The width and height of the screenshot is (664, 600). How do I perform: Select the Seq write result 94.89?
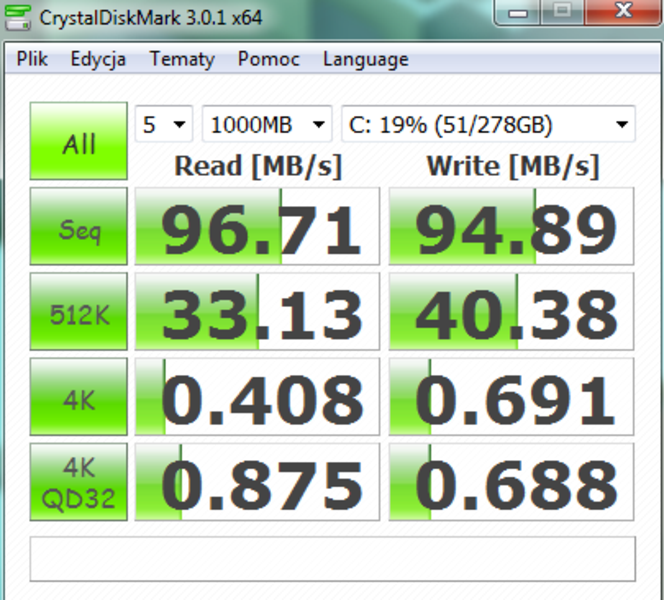tap(511, 226)
